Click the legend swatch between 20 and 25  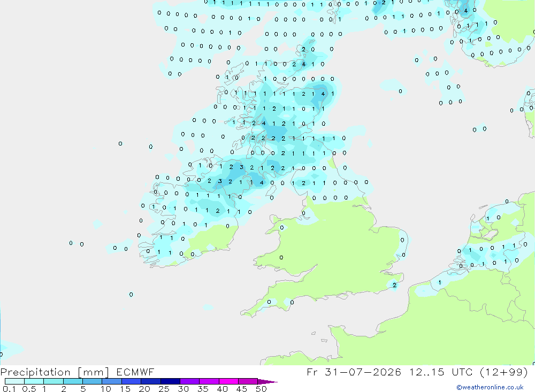tap(150, 381)
